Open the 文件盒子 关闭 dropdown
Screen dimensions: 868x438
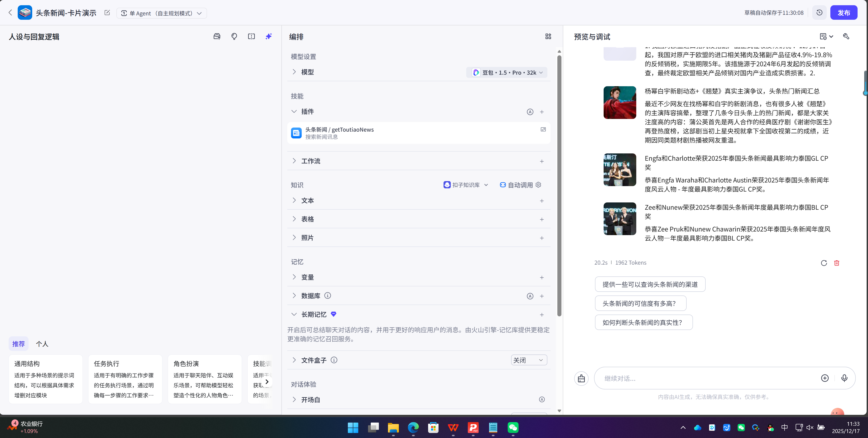tap(529, 360)
